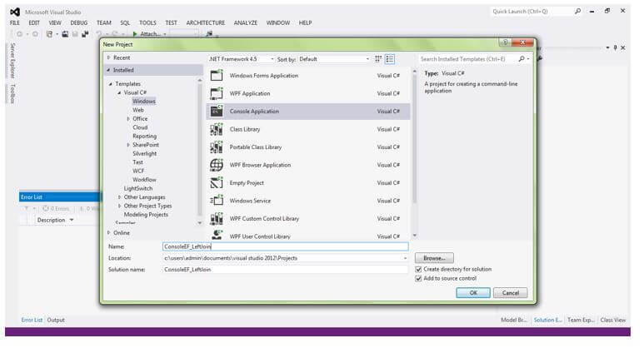This screenshot has width=644, height=348.
Task: Switch templates to small icons view
Action: (x=378, y=59)
